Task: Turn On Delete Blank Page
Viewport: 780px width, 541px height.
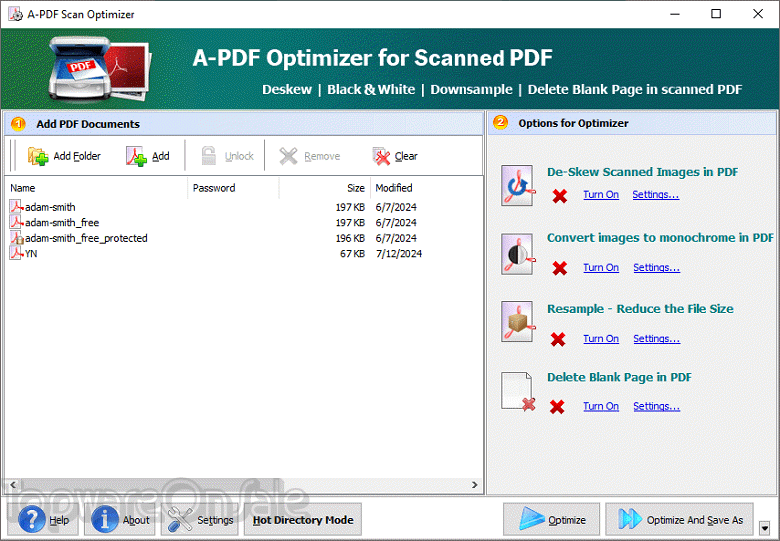Action: tap(601, 406)
